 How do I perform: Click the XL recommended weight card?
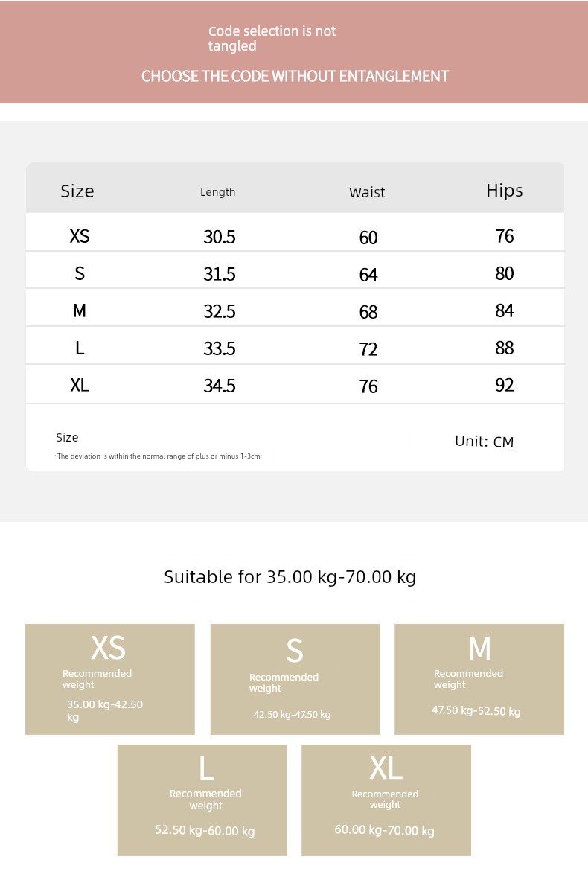coord(386,800)
